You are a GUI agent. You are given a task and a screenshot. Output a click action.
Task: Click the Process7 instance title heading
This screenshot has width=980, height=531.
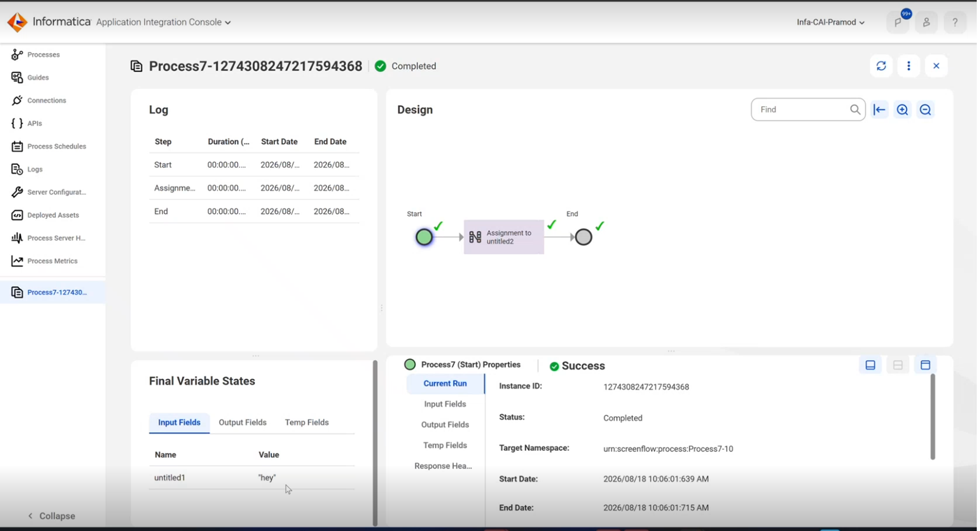tap(255, 66)
